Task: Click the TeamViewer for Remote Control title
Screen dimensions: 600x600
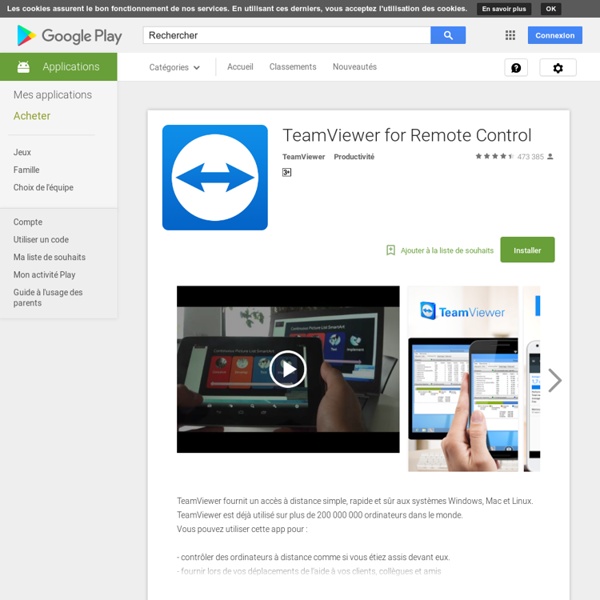Action: 407,135
